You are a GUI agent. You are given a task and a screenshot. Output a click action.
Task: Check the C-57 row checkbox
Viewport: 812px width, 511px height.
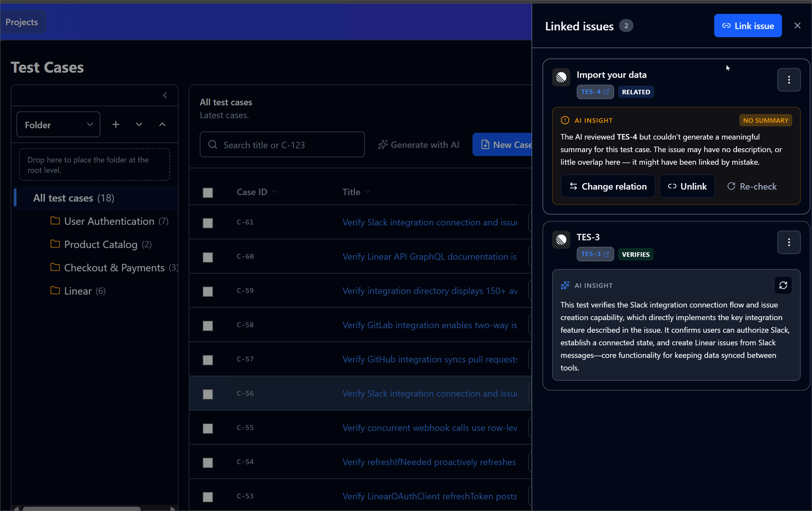tap(208, 360)
